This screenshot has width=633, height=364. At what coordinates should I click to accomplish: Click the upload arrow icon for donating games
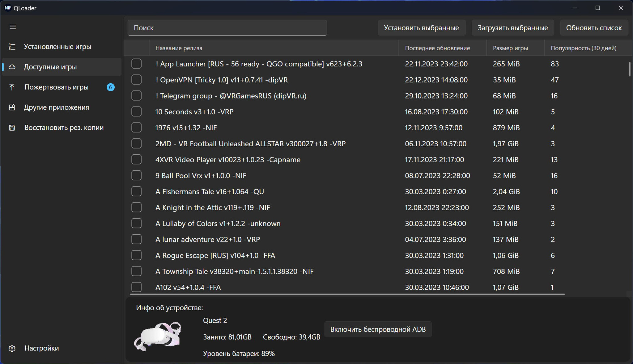[12, 87]
